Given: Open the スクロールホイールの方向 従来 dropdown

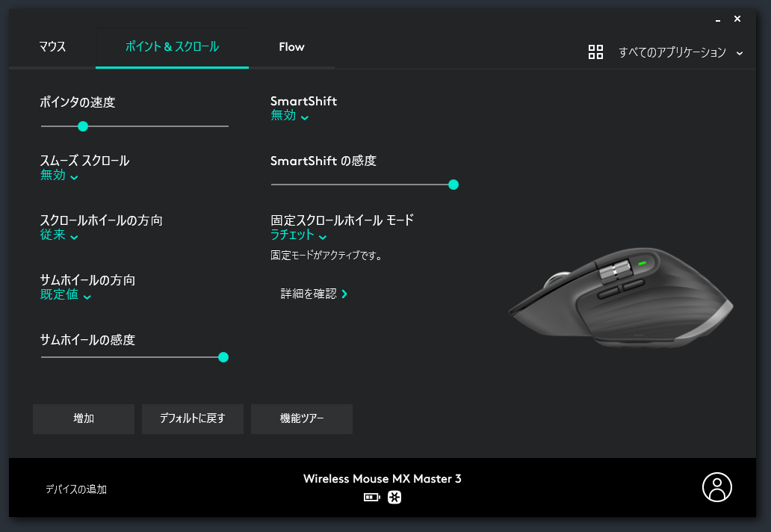Looking at the screenshot, I should click(59, 235).
